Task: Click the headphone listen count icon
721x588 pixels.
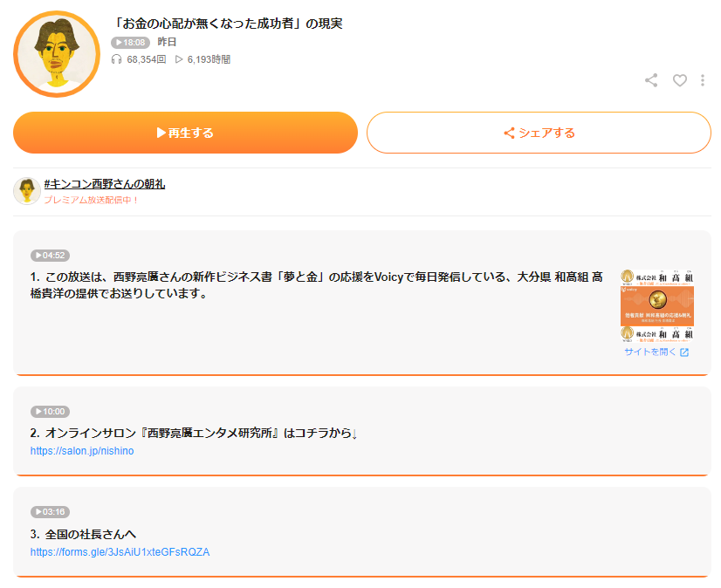Action: 116,59
